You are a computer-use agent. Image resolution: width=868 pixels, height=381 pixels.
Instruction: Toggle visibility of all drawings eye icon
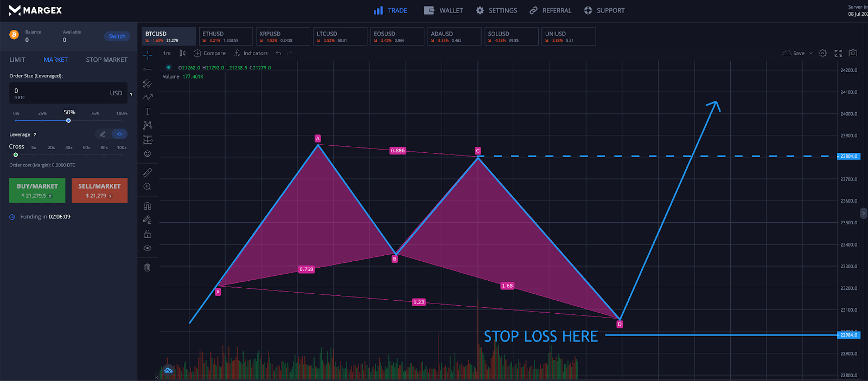pyautogui.click(x=148, y=248)
